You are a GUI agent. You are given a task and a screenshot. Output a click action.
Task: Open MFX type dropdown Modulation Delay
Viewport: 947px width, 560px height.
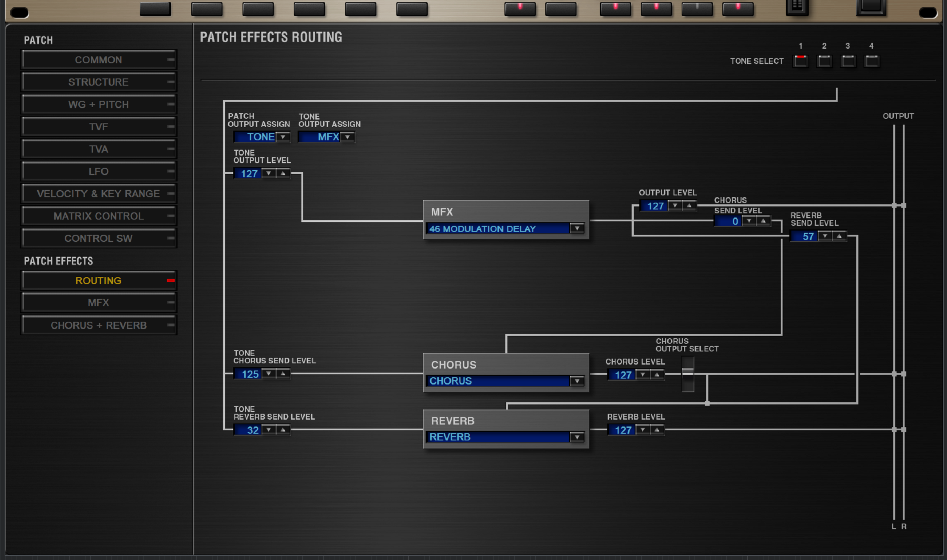coord(577,228)
